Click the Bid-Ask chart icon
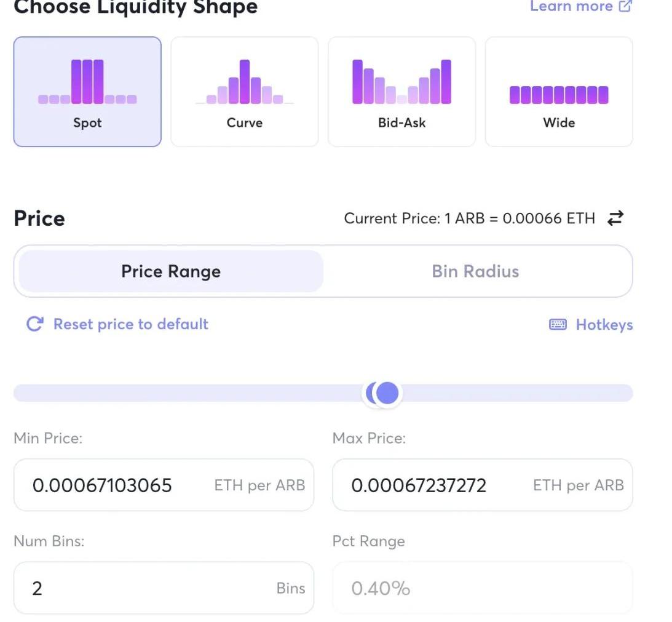This screenshot has width=672, height=622. pos(401,82)
